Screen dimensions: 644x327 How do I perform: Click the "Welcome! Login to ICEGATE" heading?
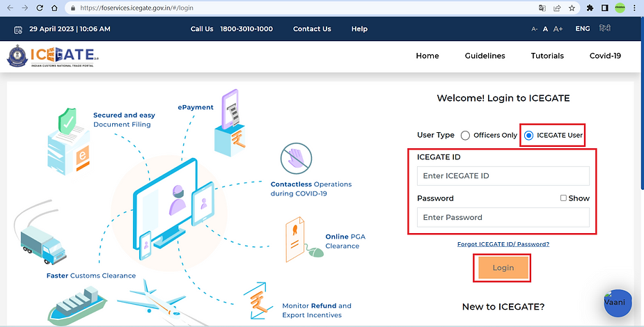(503, 98)
